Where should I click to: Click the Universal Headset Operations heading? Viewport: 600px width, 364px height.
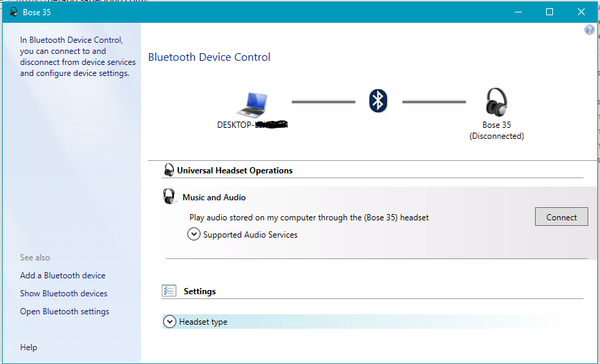click(x=234, y=171)
